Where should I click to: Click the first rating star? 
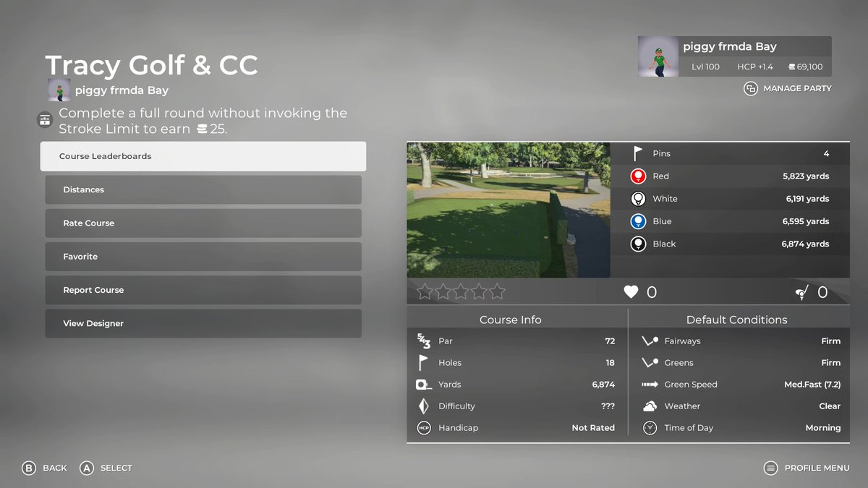coord(425,291)
